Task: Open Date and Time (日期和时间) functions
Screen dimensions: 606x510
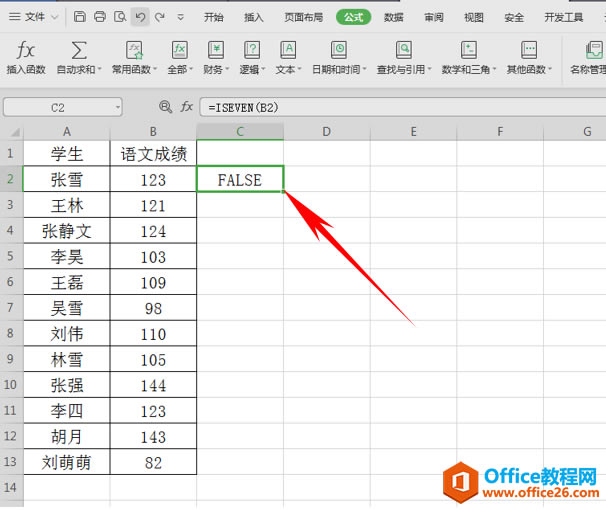Action: point(339,58)
